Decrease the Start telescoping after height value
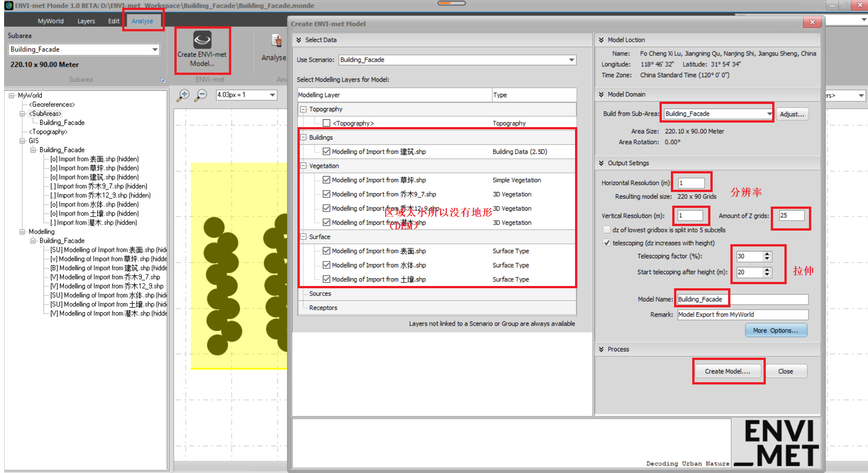This screenshot has width=868, height=473. (x=767, y=275)
